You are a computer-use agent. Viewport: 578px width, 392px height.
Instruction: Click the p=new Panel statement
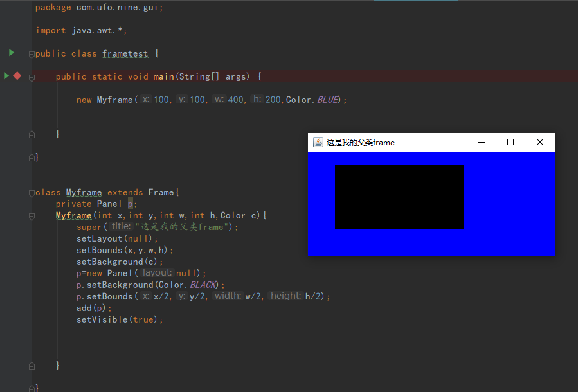141,273
